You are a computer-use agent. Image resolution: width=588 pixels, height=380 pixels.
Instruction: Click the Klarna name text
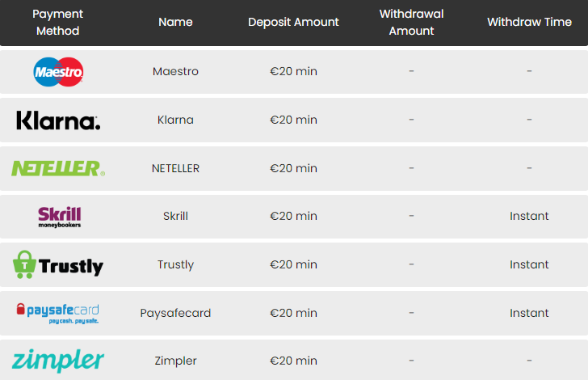click(x=175, y=120)
